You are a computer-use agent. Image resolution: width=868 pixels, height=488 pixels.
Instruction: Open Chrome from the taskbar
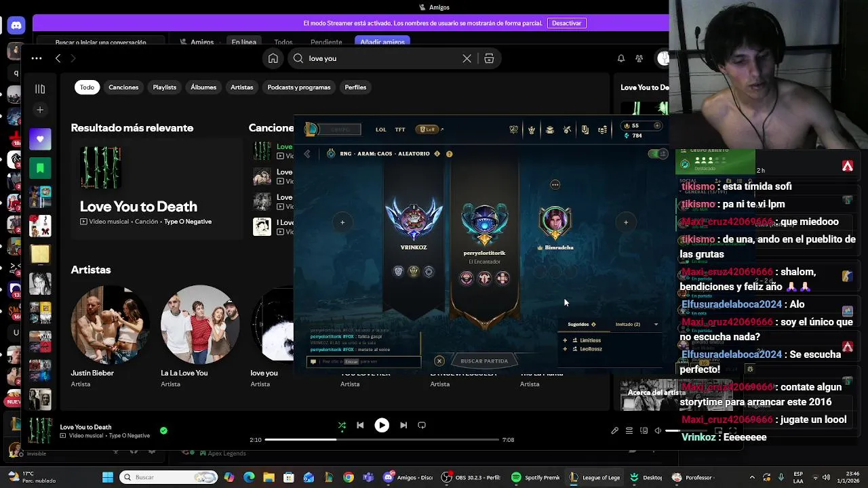(348, 477)
